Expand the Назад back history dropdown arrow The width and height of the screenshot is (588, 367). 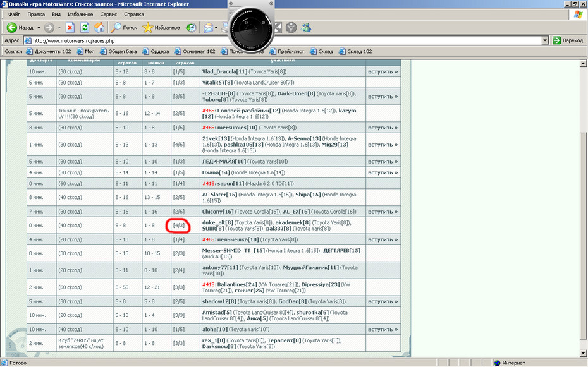[x=38, y=27]
